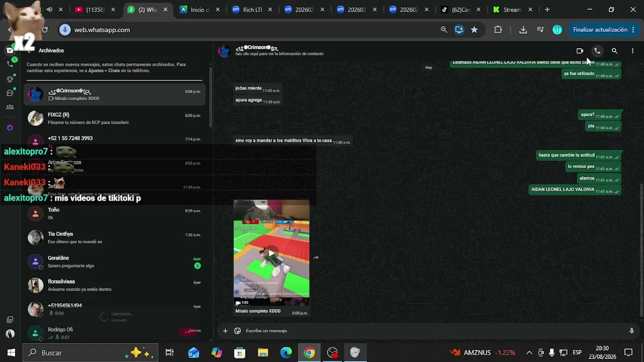
Task: Mute the audio-playing first browser tab
Action: (x=49, y=10)
